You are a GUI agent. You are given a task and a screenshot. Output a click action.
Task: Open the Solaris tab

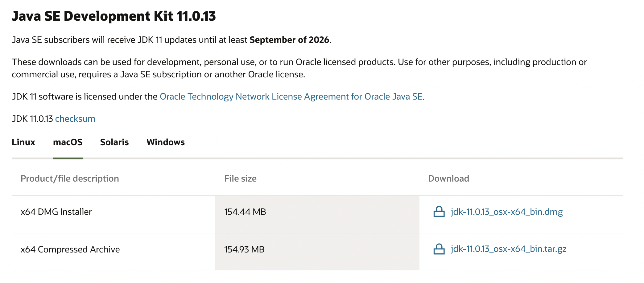[x=114, y=142]
